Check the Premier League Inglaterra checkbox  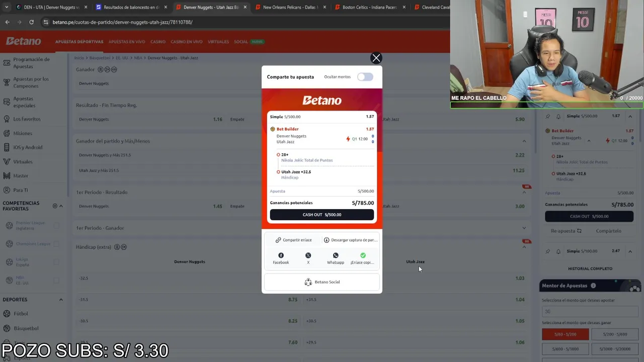tap(56, 226)
